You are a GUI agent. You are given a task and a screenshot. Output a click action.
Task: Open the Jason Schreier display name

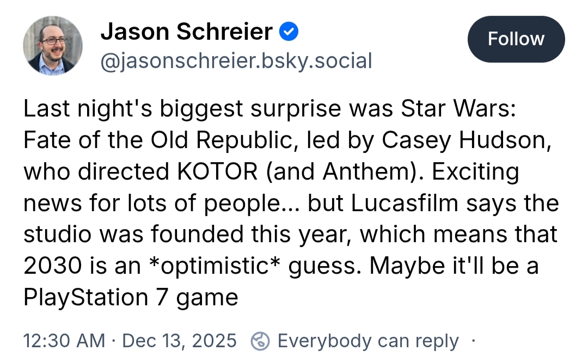[x=186, y=33]
